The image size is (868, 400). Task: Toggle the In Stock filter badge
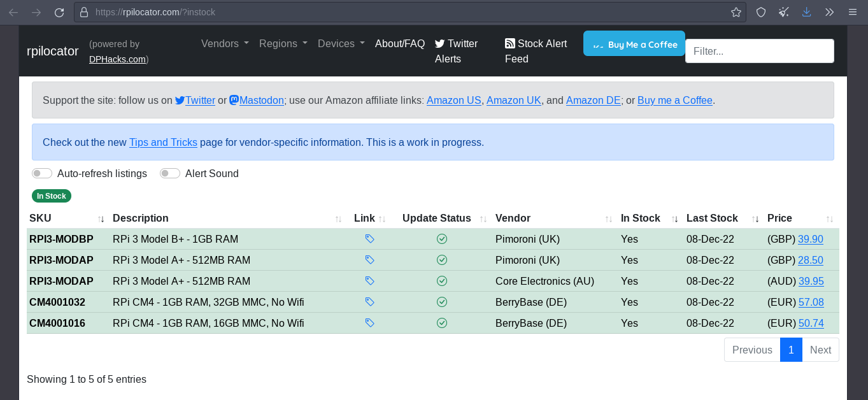click(x=52, y=196)
